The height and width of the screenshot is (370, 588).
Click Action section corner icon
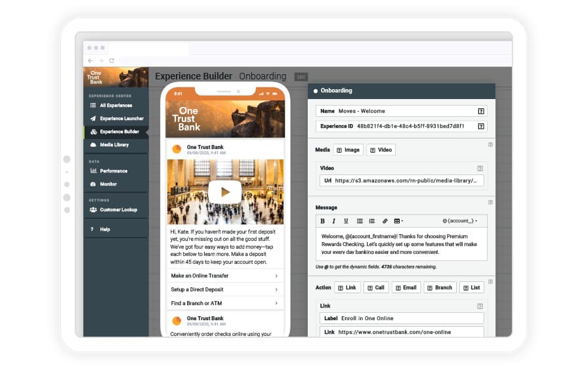(490, 282)
